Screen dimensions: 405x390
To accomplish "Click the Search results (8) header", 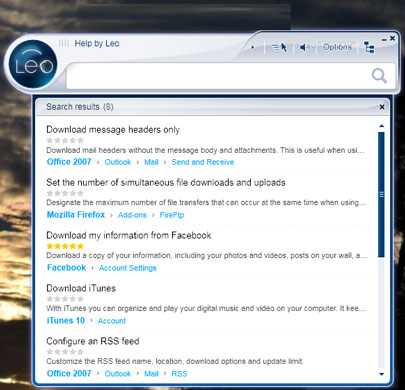I will (x=80, y=107).
